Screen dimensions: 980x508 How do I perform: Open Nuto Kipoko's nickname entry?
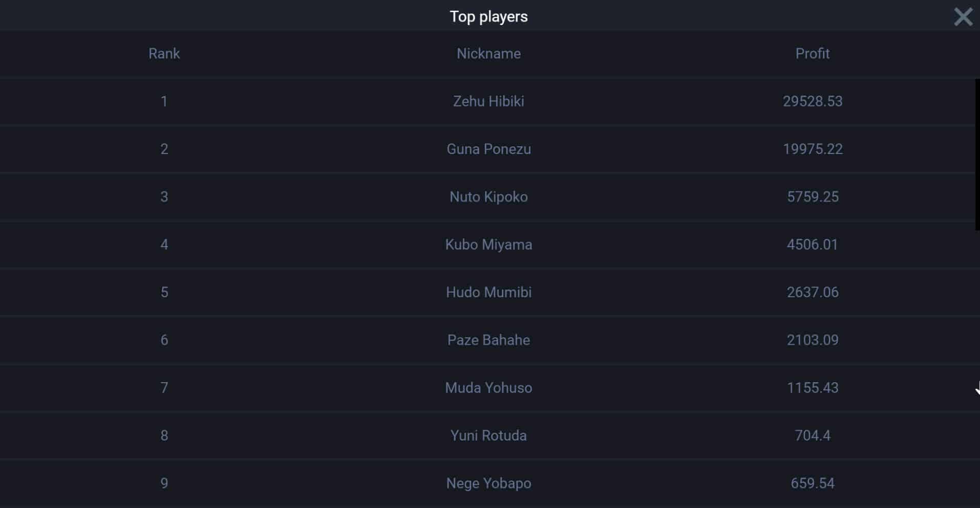488,197
